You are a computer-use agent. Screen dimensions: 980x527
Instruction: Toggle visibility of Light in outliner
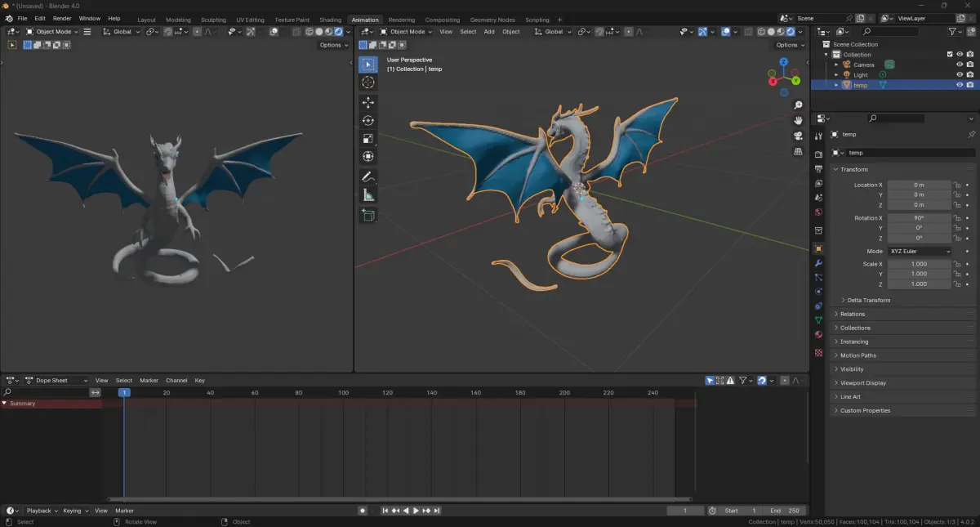960,74
